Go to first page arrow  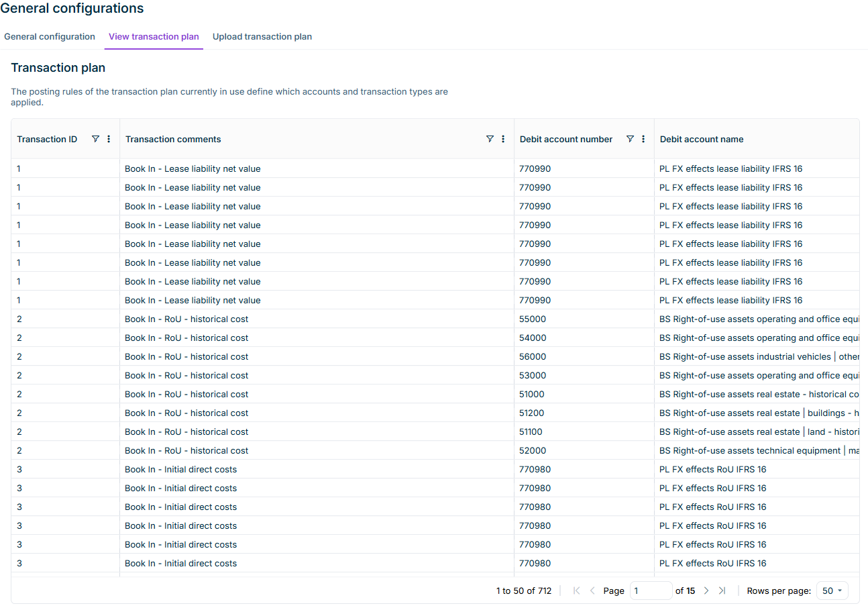577,591
